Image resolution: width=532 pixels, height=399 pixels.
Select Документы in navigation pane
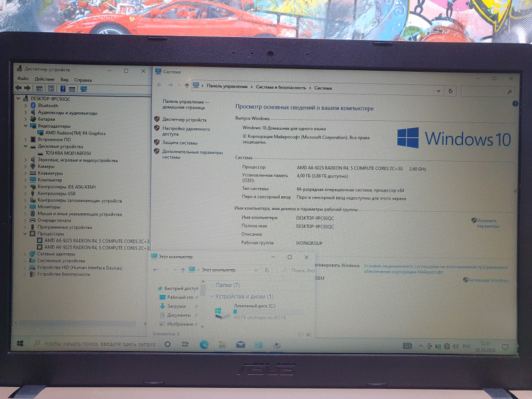[178, 315]
